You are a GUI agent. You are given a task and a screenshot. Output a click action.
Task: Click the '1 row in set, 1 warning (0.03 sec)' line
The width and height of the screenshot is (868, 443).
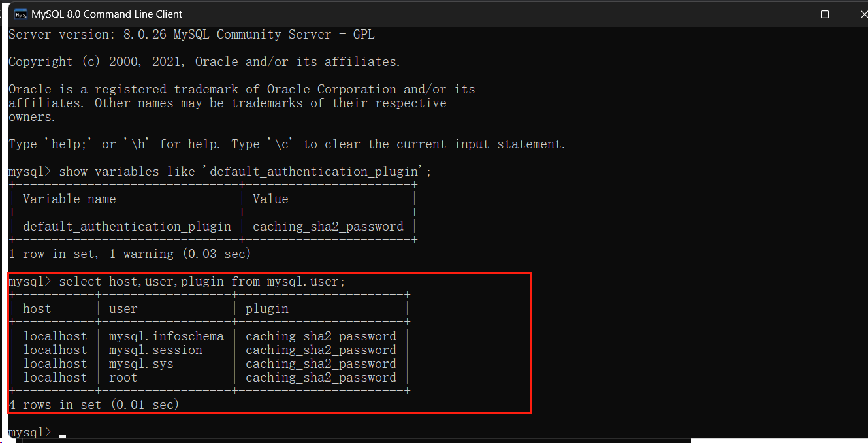(x=129, y=254)
